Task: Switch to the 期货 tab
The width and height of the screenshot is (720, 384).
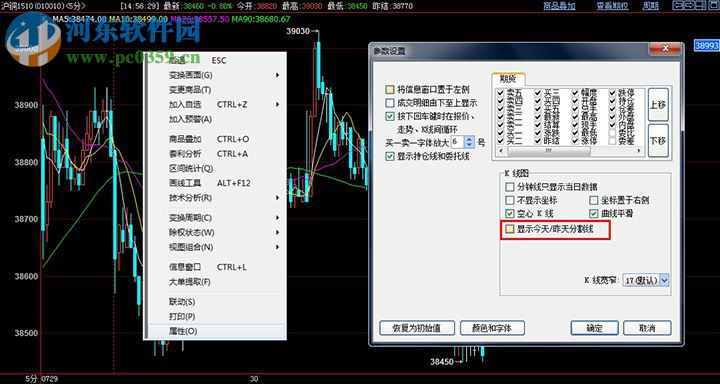Action: coord(508,79)
